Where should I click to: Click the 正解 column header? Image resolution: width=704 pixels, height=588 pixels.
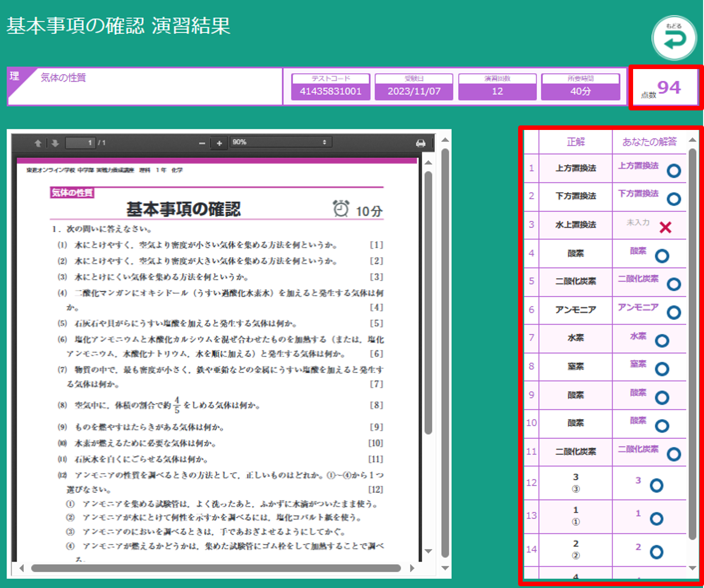coord(575,142)
